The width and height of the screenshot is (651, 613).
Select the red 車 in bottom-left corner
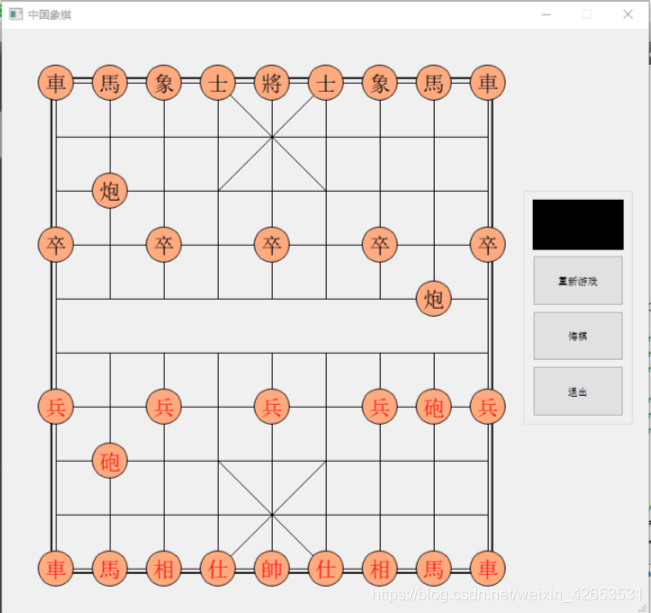(x=56, y=569)
